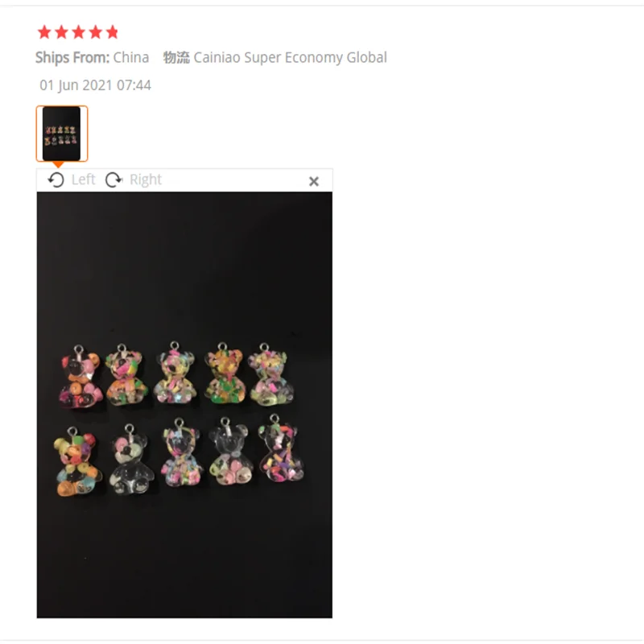Rotate photo using the Left label

pos(83,180)
